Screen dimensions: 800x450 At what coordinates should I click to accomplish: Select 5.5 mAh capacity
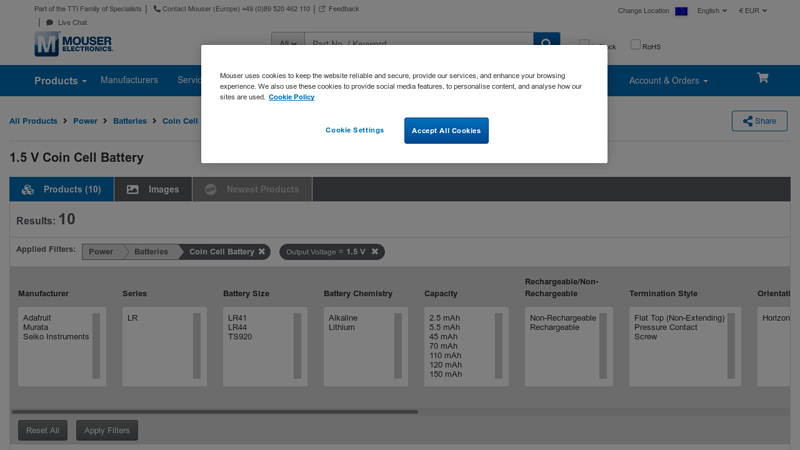click(x=444, y=327)
